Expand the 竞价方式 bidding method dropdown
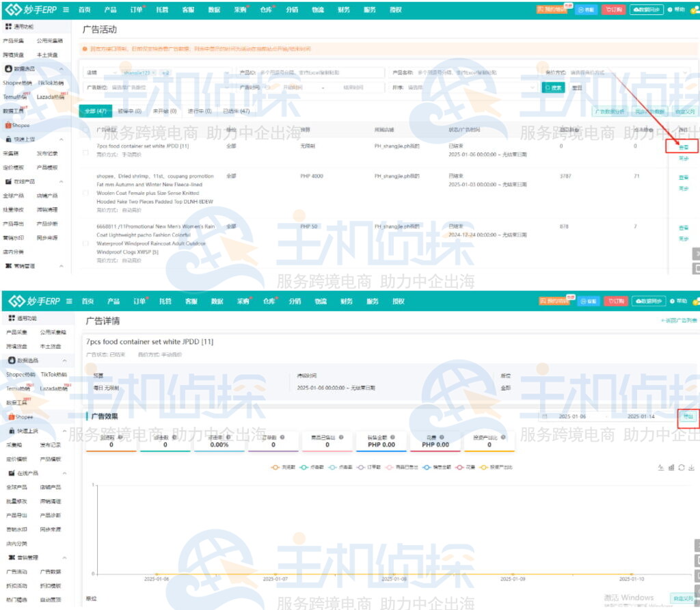This screenshot has width=700, height=610. (x=588, y=72)
